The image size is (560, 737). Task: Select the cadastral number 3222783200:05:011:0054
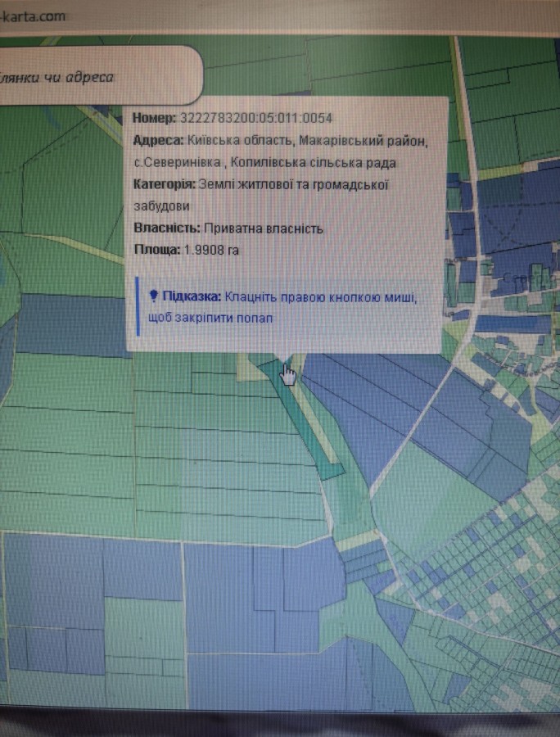pos(255,119)
